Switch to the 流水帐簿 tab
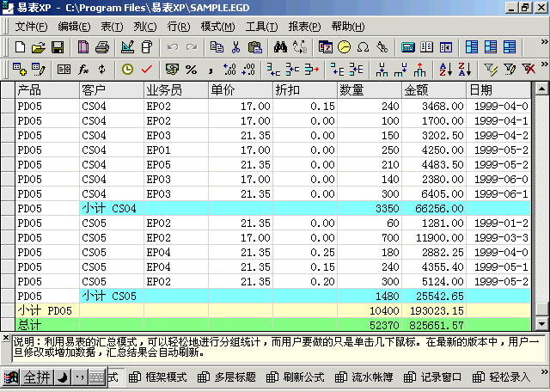The width and height of the screenshot is (550, 392). pos(364,377)
